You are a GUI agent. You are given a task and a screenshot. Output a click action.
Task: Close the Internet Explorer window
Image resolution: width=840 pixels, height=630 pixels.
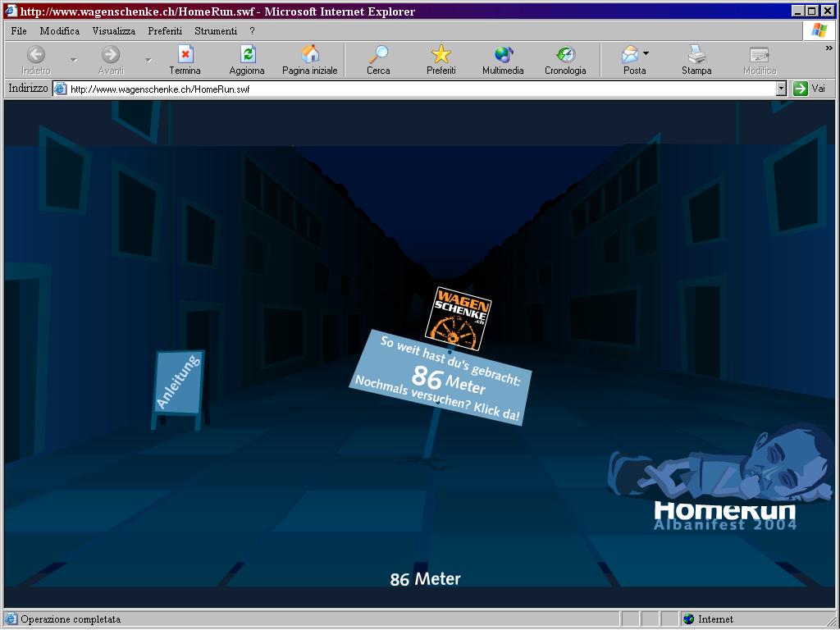827,11
